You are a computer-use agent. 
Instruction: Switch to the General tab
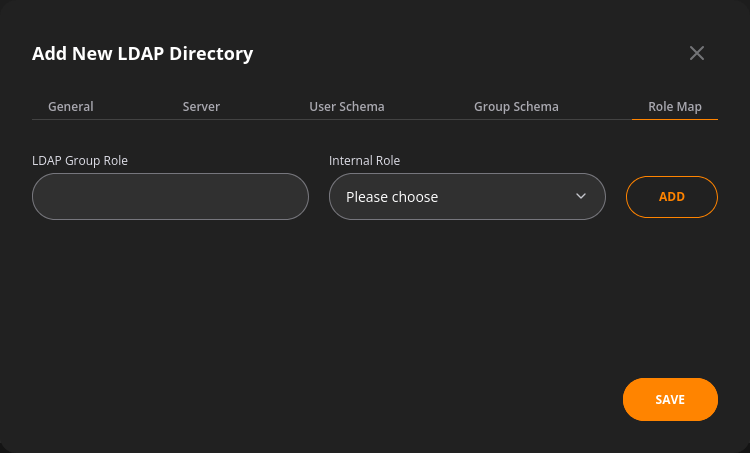pos(71,106)
